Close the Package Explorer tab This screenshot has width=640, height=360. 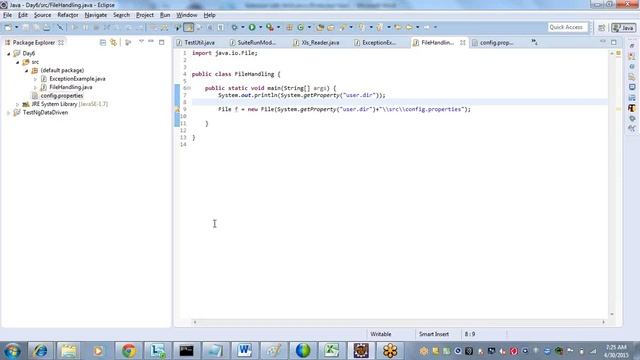coord(61,42)
